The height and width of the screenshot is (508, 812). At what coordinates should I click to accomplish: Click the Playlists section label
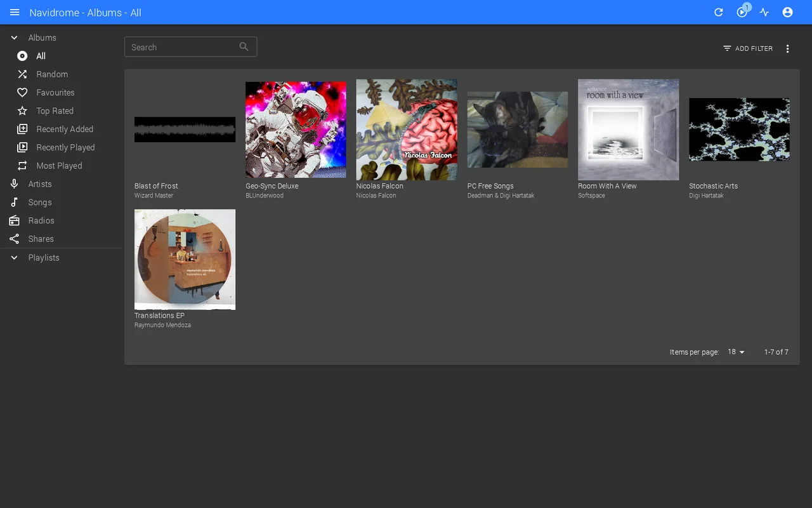(x=44, y=258)
